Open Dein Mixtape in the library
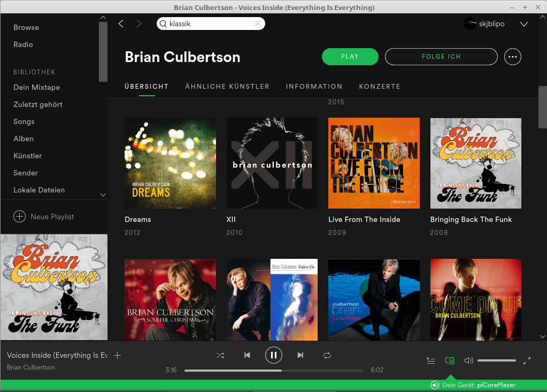547x392 pixels. (x=37, y=88)
